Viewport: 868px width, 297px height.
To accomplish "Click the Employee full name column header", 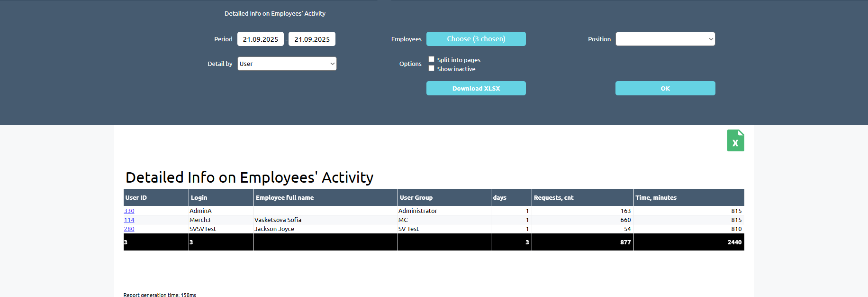I will (x=285, y=198).
